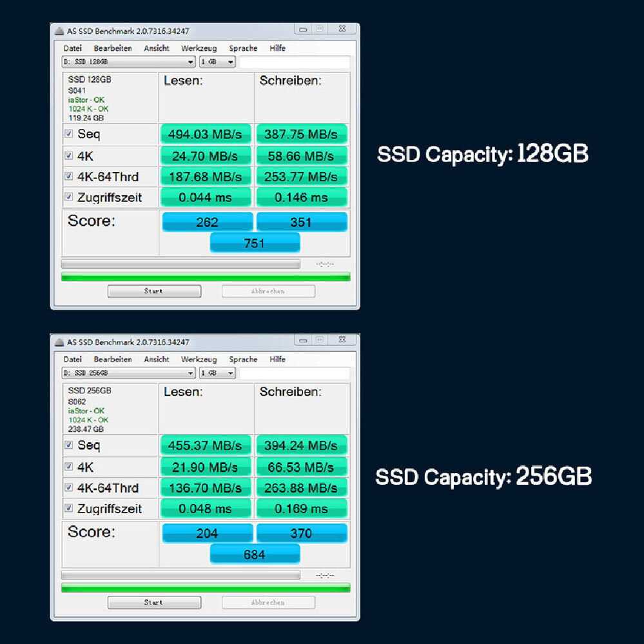Viewport: 644px width, 644px height.
Task: Select 4K-64Thrd write value 253.77 MB/s
Action: [x=302, y=177]
